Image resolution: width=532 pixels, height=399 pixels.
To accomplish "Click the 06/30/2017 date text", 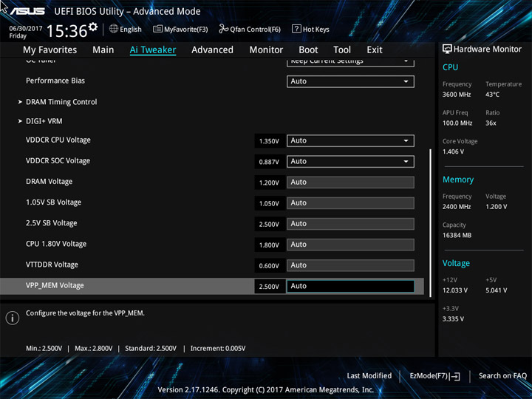I will tap(26, 29).
